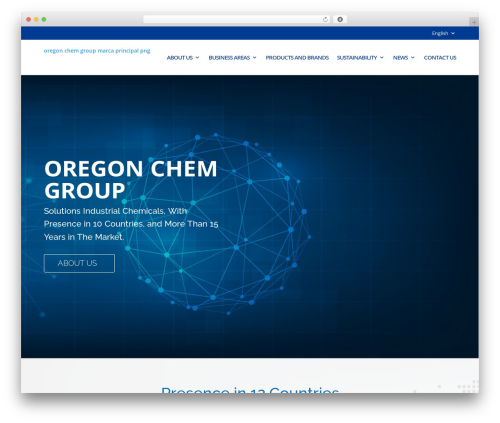Click the extension icon beside address bar

click(x=340, y=20)
